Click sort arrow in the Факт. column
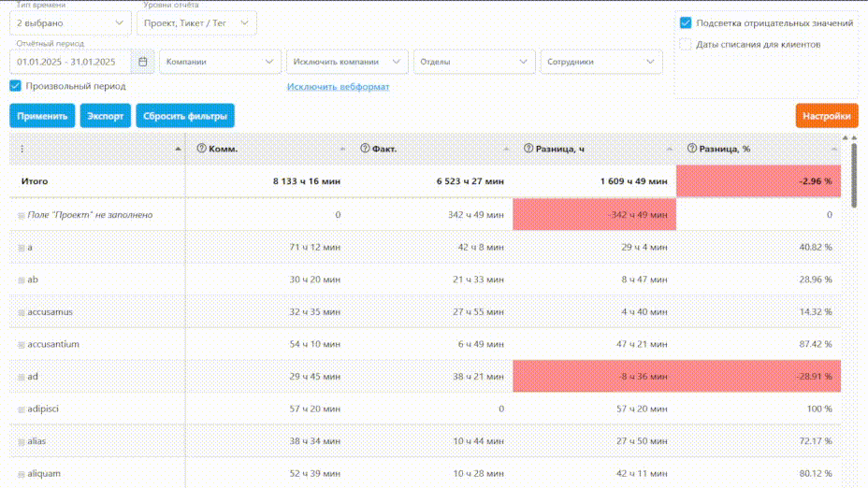This screenshot has width=868, height=488. [x=506, y=150]
